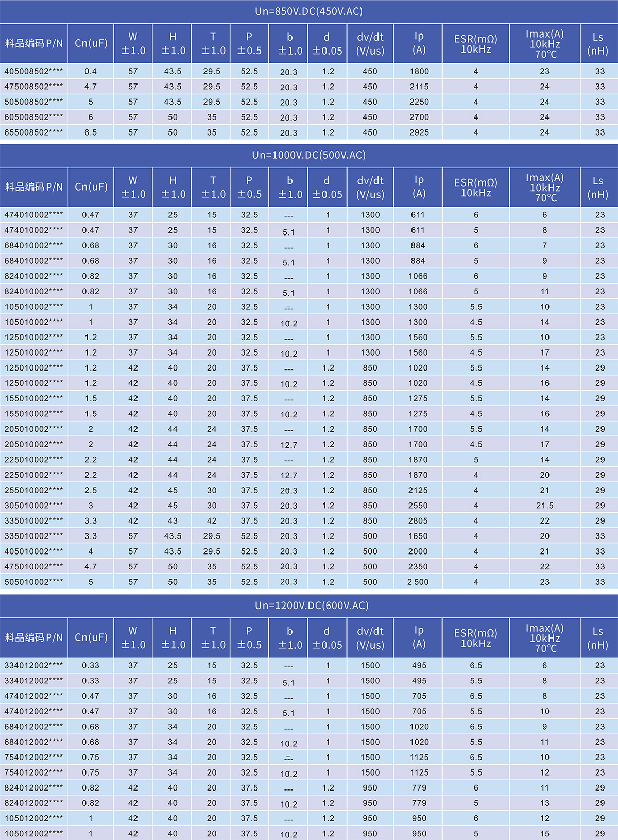Click the dv/dt value 450 in the 605008502**** row
This screenshot has width=618, height=840.
370,117
